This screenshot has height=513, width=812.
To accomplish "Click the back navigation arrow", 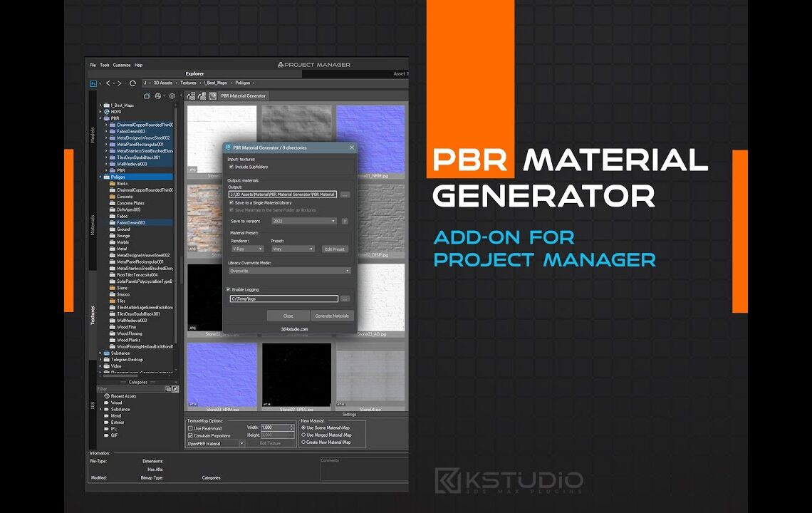I will tap(108, 83).
